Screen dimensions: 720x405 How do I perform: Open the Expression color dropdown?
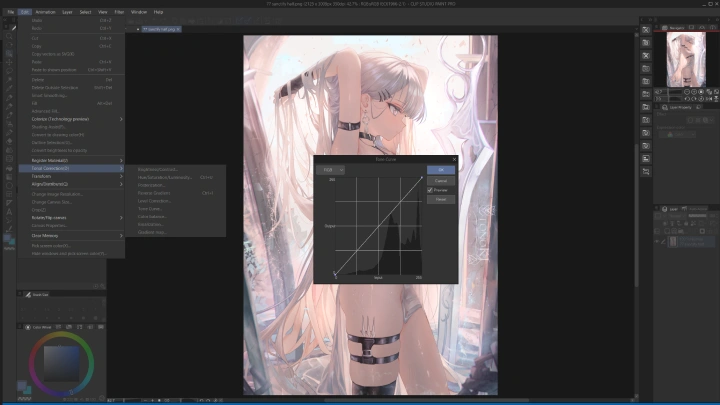678,135
